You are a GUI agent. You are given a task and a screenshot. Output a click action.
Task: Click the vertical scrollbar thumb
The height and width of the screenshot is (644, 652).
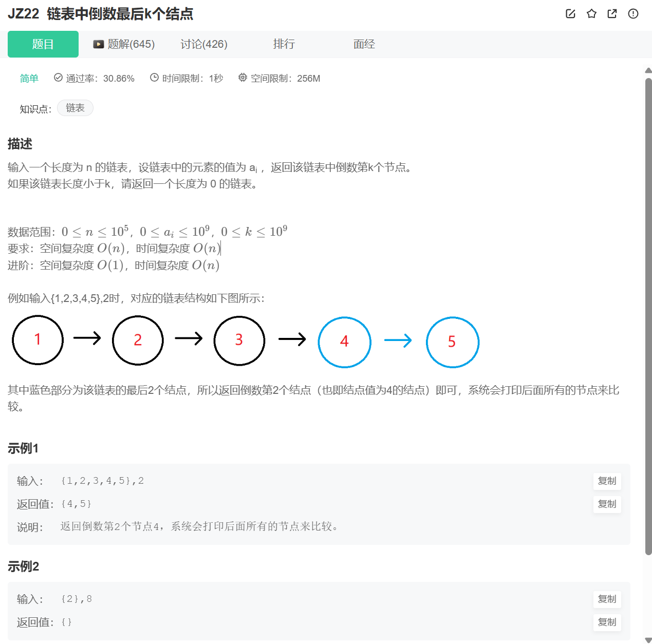tap(648, 316)
